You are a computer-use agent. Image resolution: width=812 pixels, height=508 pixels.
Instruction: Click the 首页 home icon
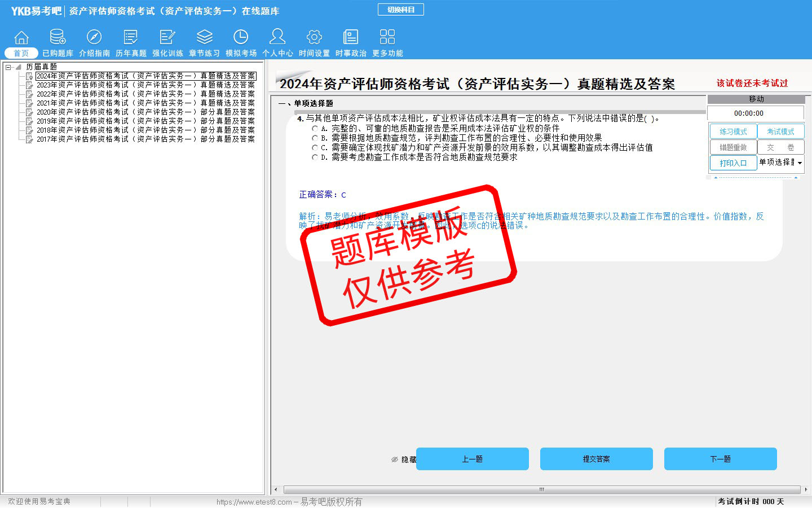click(x=21, y=38)
